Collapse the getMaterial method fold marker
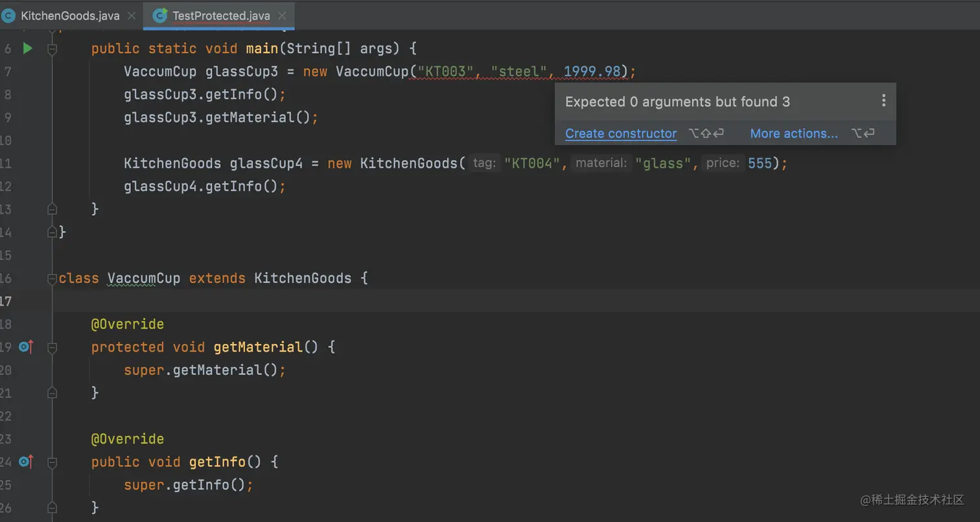 tap(52, 348)
